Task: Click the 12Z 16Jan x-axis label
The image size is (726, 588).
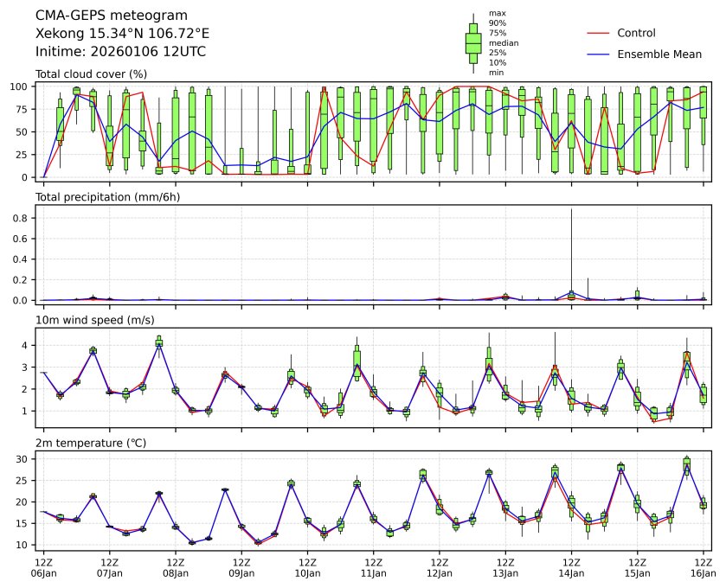Action: [x=703, y=567]
